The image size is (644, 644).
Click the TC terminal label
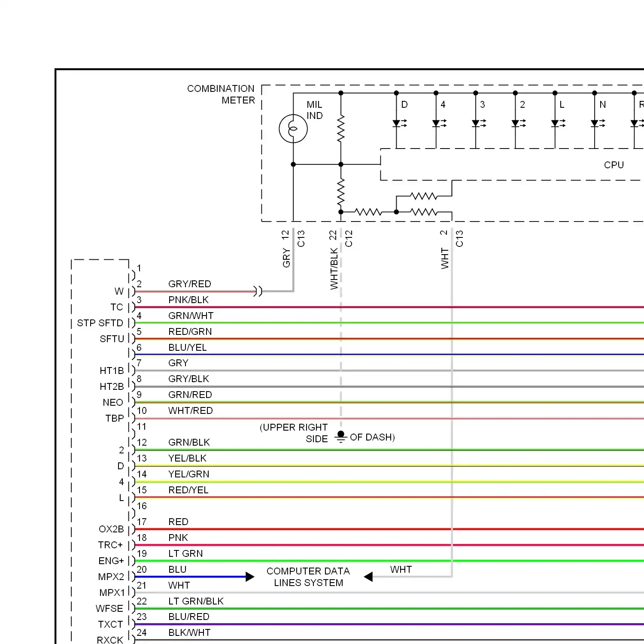click(x=117, y=307)
